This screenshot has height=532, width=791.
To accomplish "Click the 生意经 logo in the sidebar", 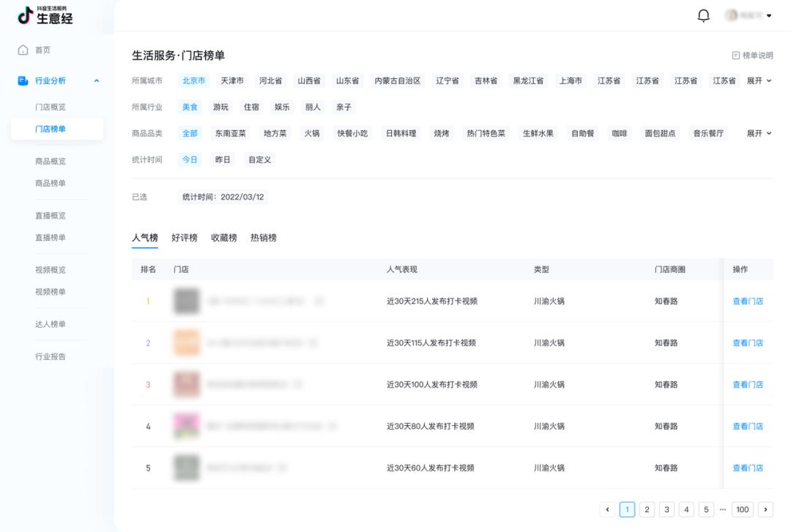I will (45, 15).
